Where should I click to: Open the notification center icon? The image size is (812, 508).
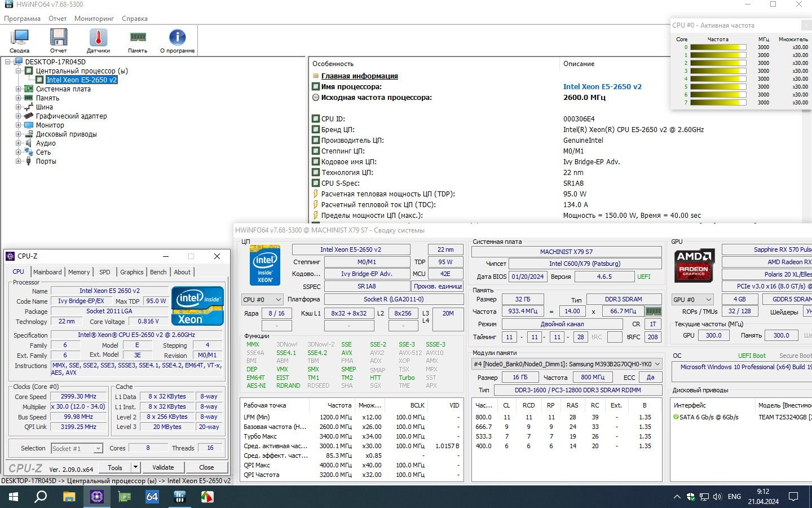coord(793,497)
